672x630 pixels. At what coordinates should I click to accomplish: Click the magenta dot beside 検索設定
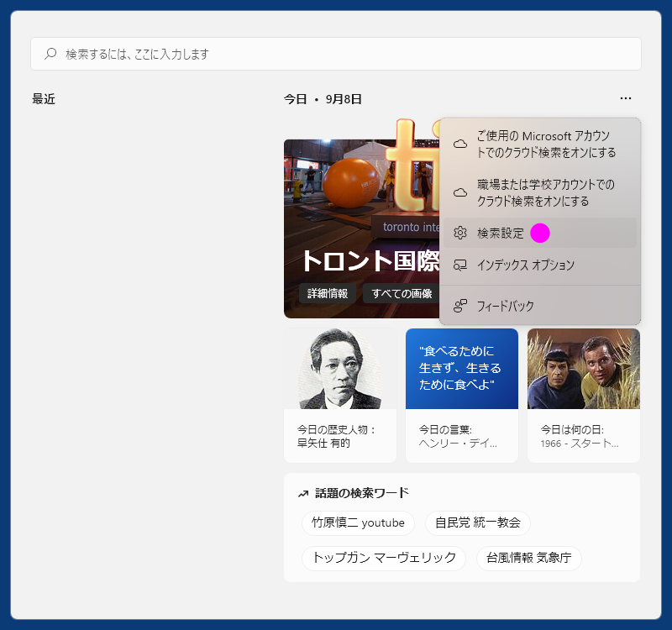pyautogui.click(x=539, y=232)
